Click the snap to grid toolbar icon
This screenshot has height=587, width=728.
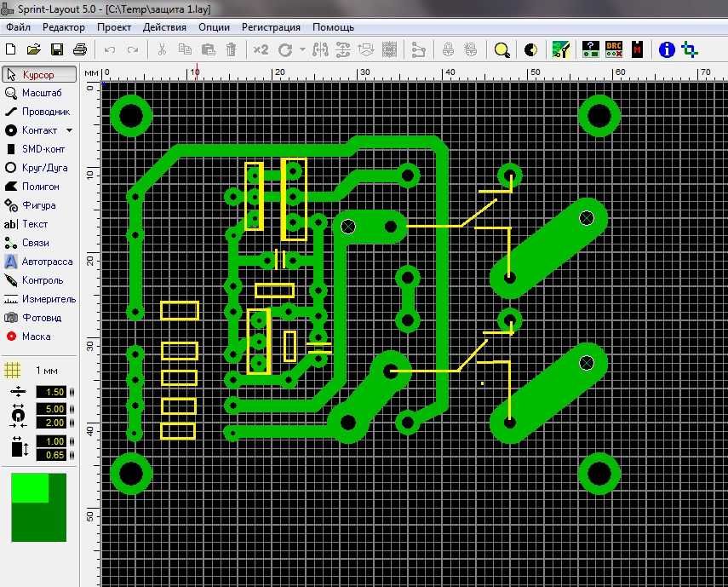point(389,49)
